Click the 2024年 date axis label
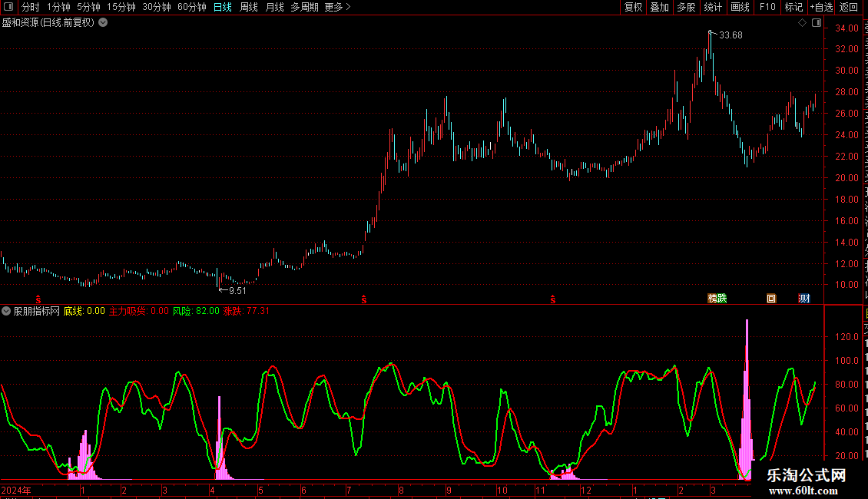The image size is (868, 499). click(x=16, y=490)
